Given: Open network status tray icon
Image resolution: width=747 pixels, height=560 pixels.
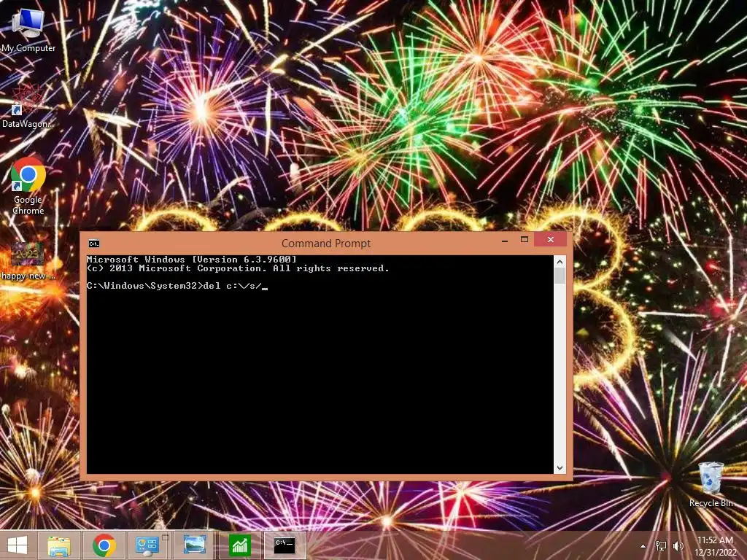Looking at the screenshot, I should pos(660,546).
